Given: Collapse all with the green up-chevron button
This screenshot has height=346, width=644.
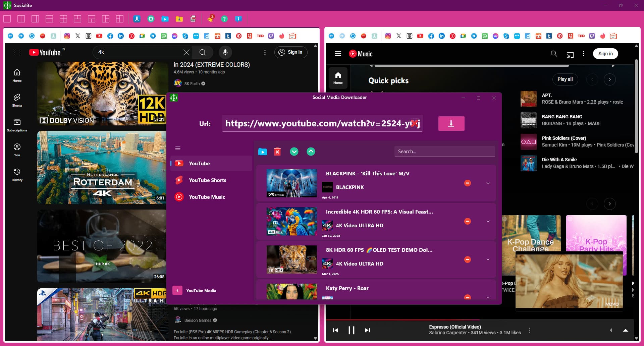Looking at the screenshot, I should [311, 152].
